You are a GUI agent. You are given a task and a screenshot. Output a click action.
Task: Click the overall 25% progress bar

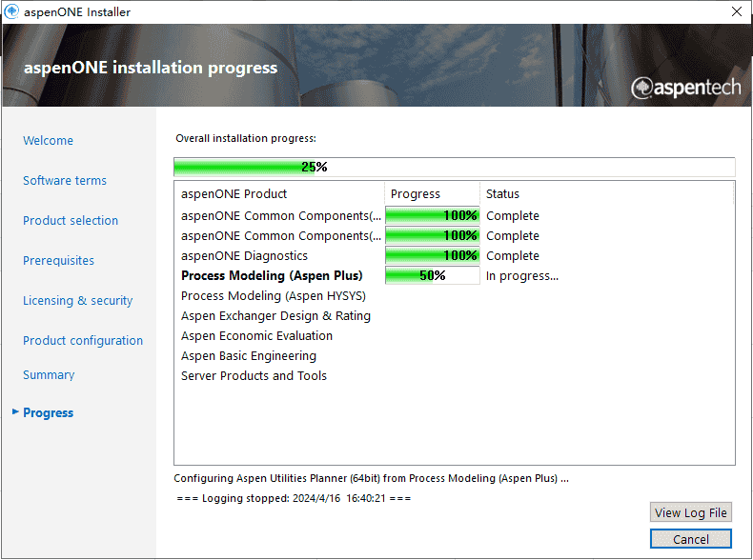(x=455, y=167)
